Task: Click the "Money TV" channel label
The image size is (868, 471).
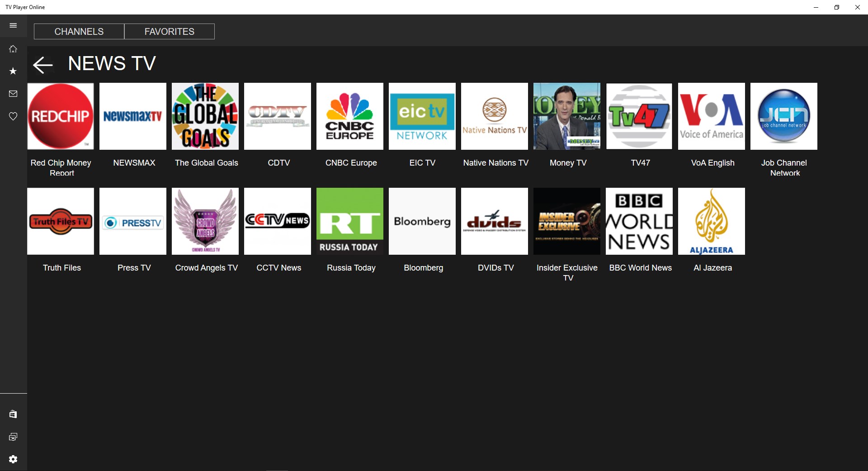Action: pyautogui.click(x=568, y=163)
